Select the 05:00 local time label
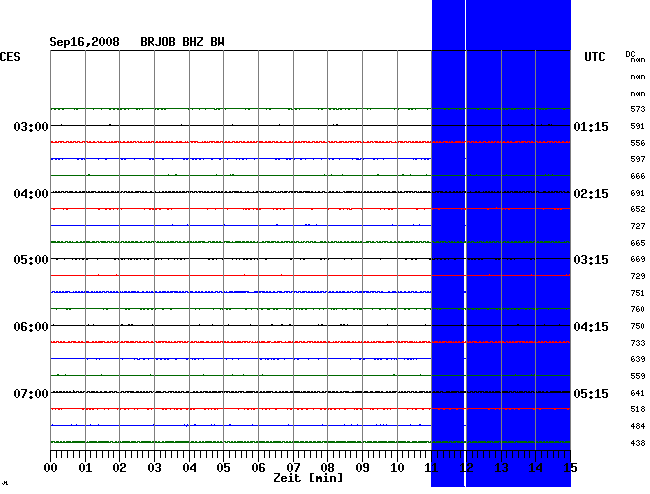Viewport: 650px width, 494px height. point(31,260)
